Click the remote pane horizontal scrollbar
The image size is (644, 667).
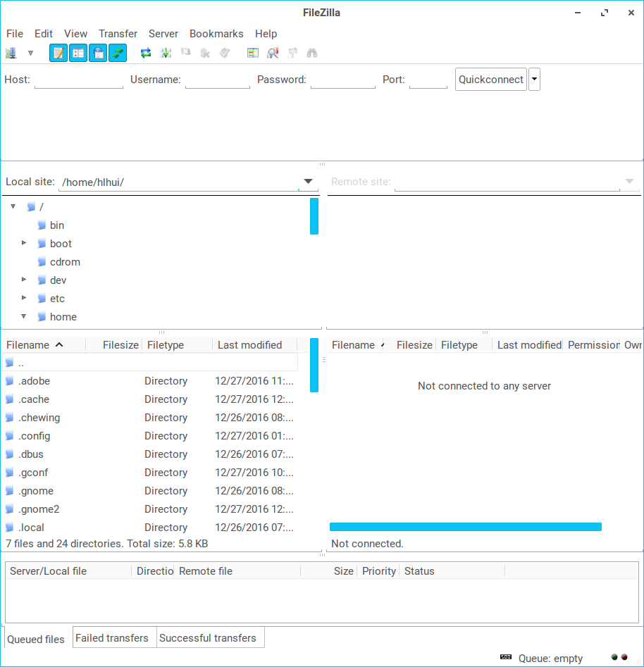465,527
